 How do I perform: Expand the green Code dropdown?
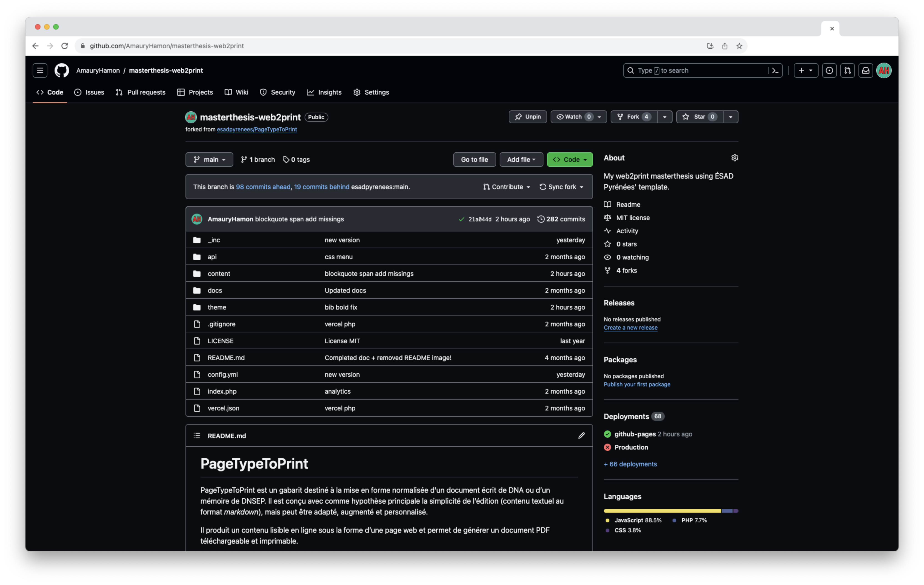[570, 160]
